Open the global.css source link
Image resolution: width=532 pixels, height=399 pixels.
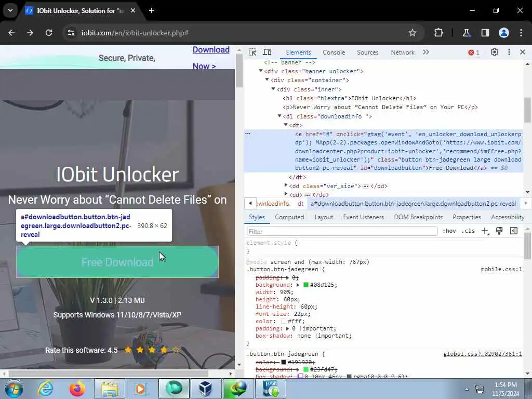[483, 354]
